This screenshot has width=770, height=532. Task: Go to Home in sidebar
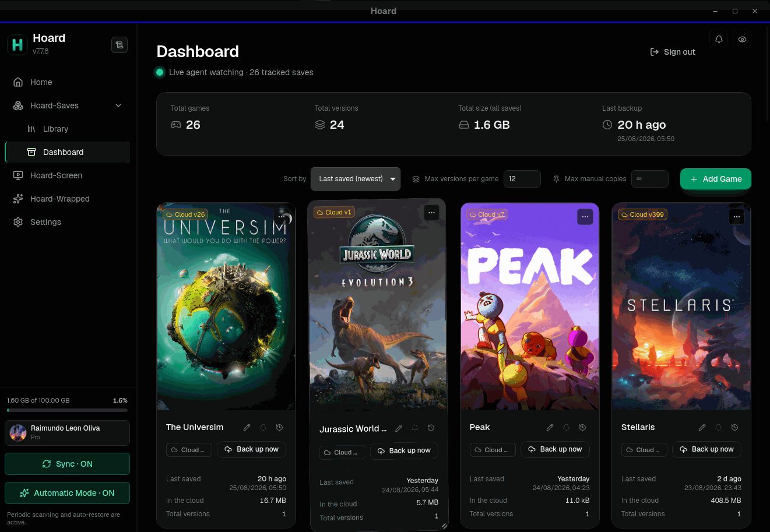click(x=67, y=82)
